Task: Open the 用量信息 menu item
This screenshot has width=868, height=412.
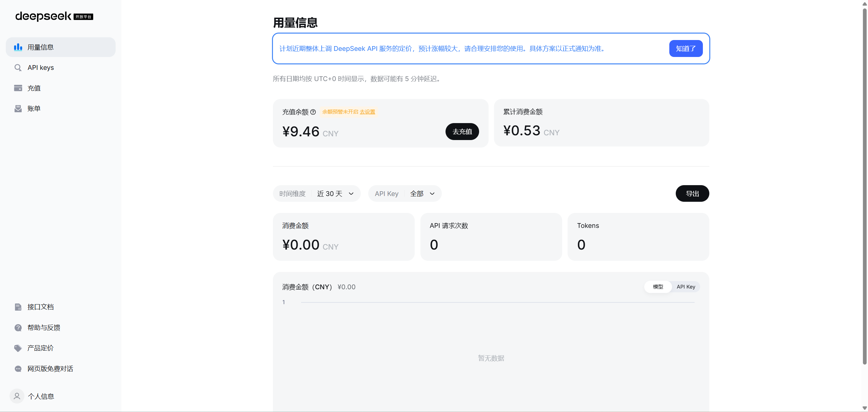Action: click(x=61, y=47)
